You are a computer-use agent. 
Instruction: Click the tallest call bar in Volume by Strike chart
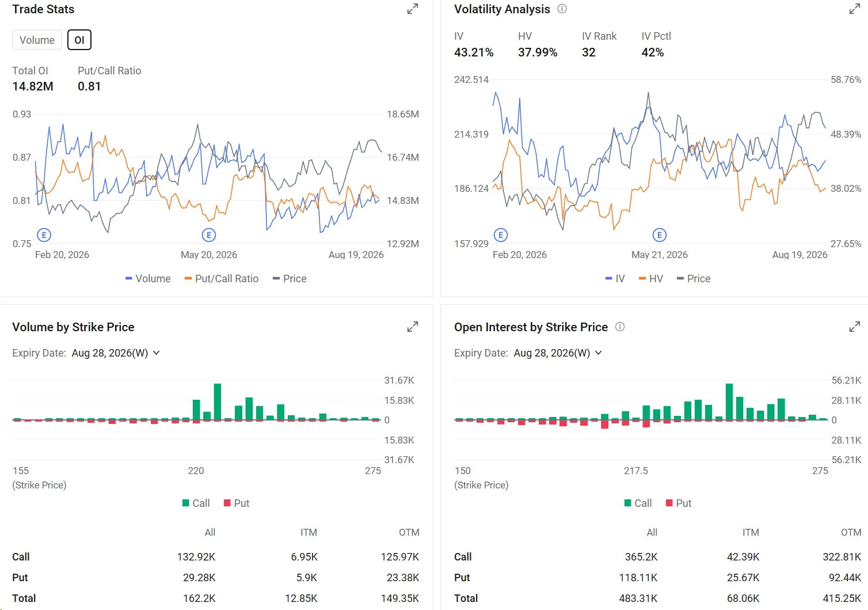coord(218,401)
